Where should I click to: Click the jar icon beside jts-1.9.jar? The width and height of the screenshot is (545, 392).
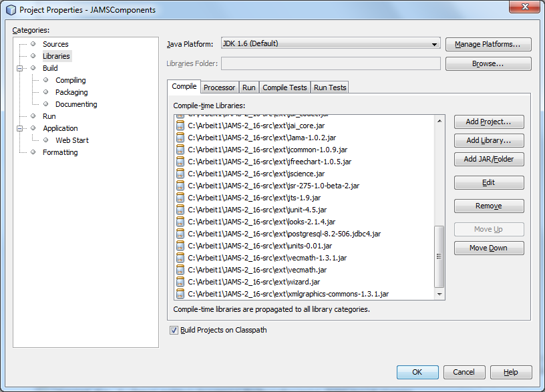[180, 197]
